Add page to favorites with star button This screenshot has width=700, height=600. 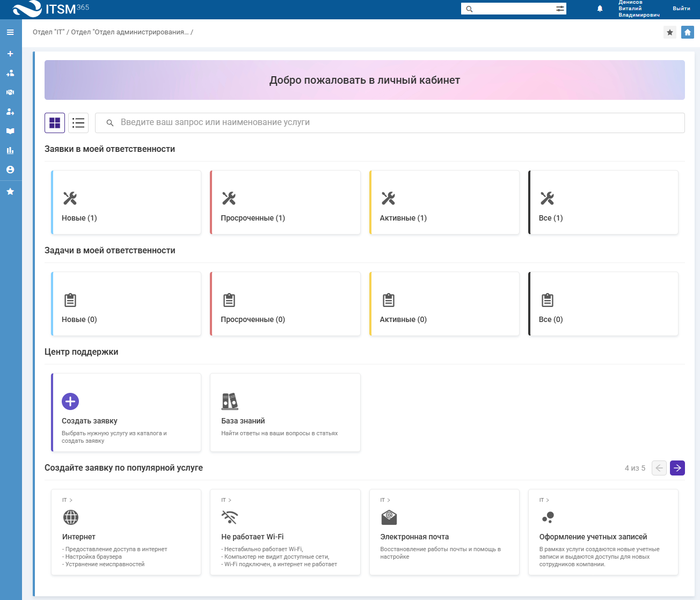(670, 32)
